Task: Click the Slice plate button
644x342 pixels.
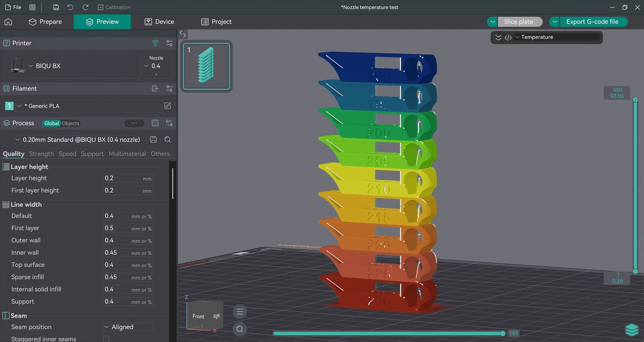Action: click(x=519, y=21)
